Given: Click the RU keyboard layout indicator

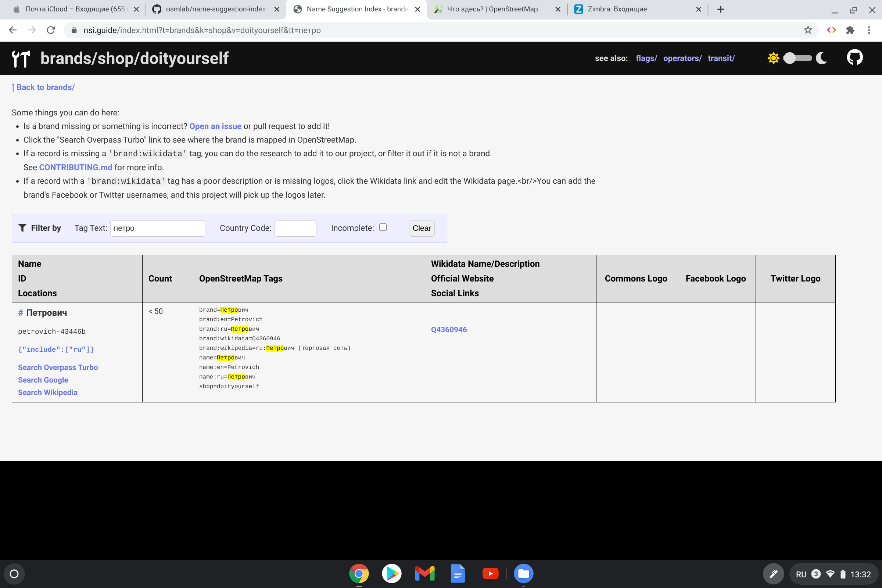Looking at the screenshot, I should [801, 574].
